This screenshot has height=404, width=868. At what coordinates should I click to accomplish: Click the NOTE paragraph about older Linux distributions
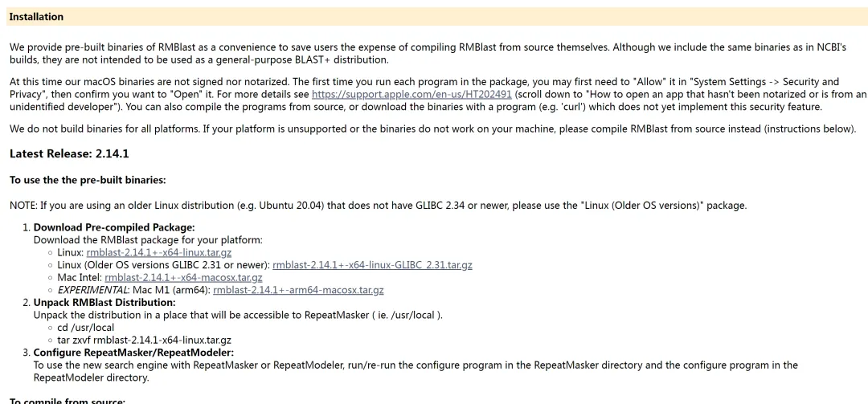pos(378,206)
